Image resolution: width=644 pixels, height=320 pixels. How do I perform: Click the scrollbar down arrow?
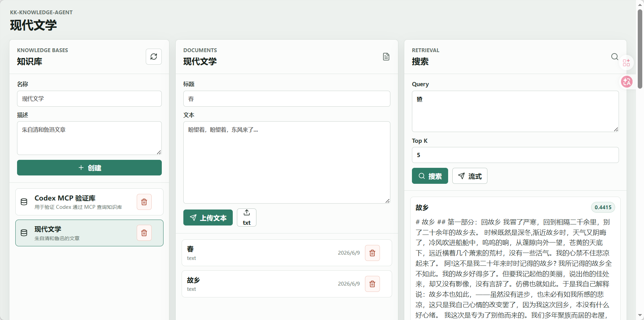point(640,315)
